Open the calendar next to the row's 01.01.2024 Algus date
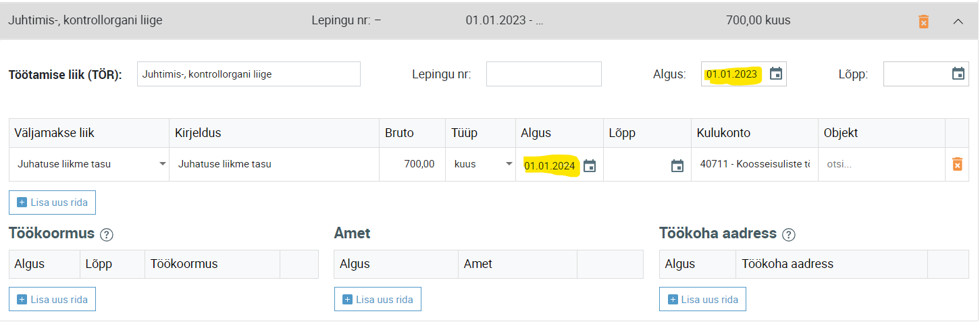Image resolution: width=980 pixels, height=324 pixels. [x=590, y=165]
